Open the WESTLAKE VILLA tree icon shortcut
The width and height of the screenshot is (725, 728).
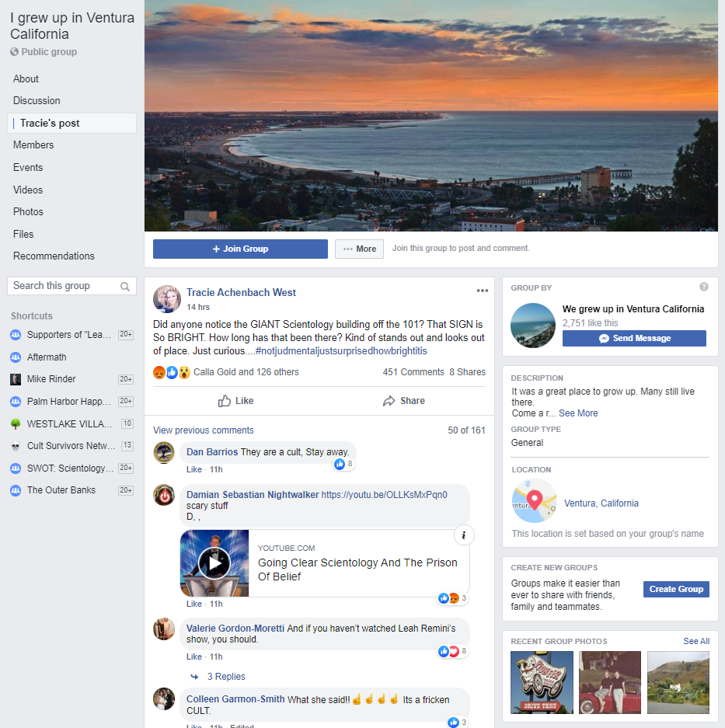pyautogui.click(x=16, y=424)
